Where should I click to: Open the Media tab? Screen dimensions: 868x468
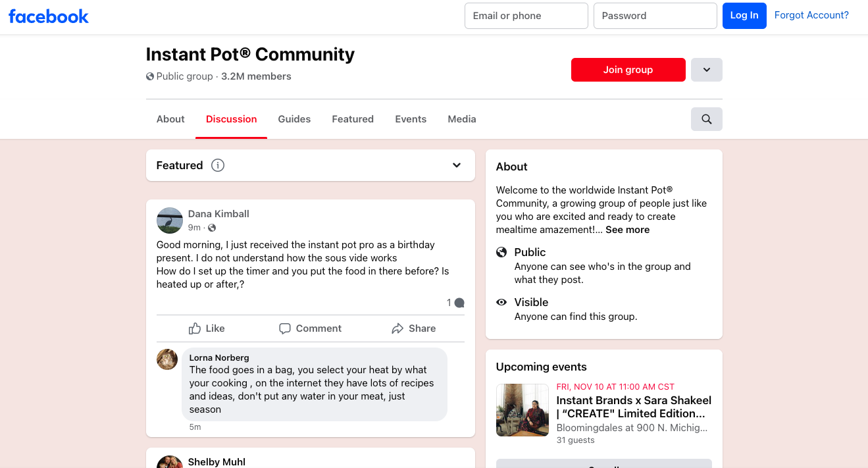(x=462, y=119)
